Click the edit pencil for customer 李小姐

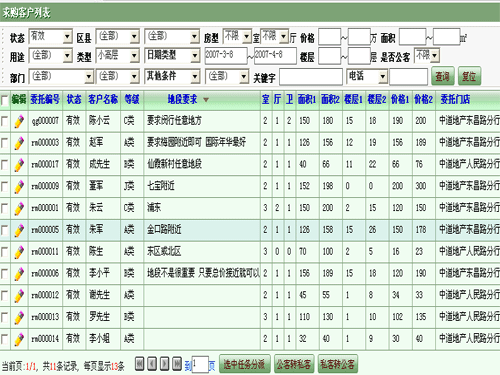tap(19, 339)
